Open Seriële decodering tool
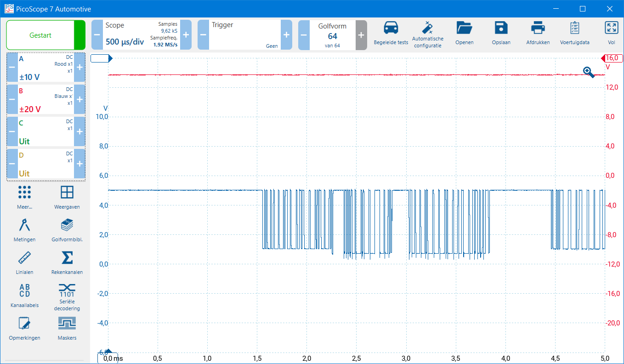 pos(67,290)
